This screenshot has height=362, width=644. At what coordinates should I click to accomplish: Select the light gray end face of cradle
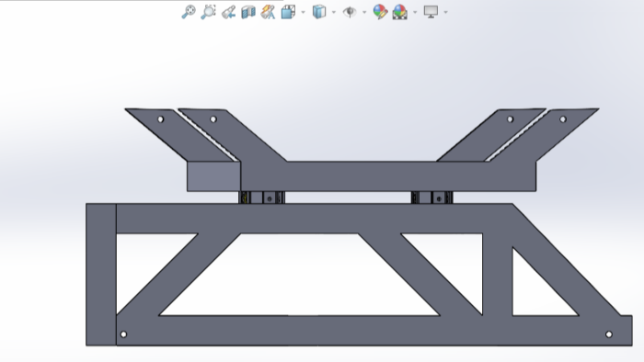[213, 176]
